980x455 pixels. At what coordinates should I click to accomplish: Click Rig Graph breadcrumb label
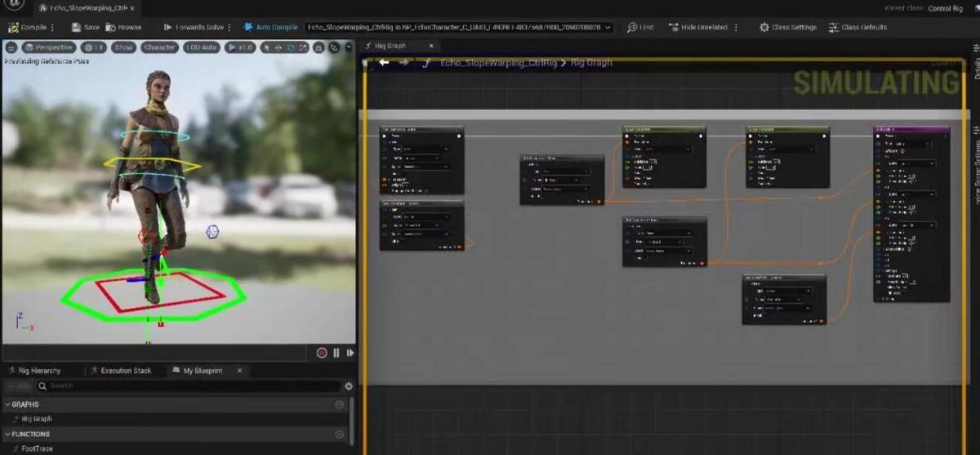[590, 62]
